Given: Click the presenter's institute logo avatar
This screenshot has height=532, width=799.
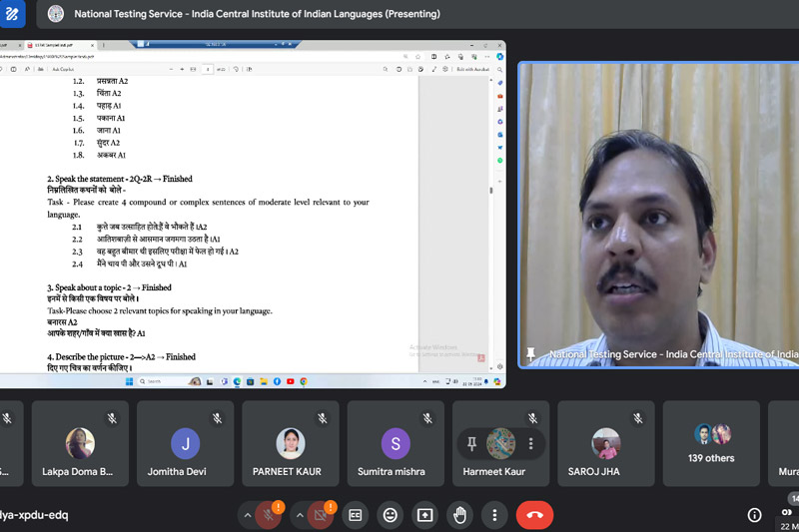Looking at the screenshot, I should [x=56, y=14].
